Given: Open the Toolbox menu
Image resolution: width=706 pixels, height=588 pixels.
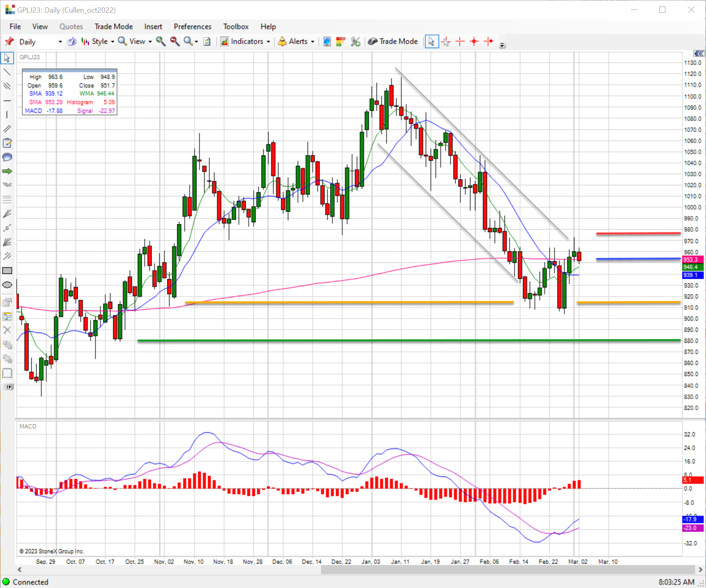Looking at the screenshot, I should (x=236, y=27).
